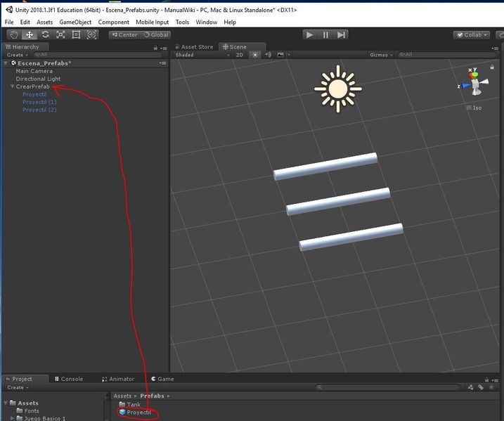Open Scene view panel options menu
The image size is (504, 421).
point(496,48)
